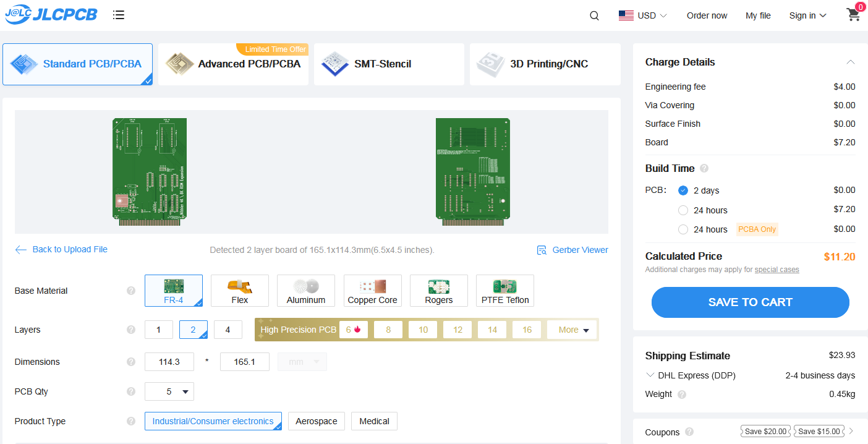Open the Gerber Viewer link
868x444 pixels.
pos(572,250)
